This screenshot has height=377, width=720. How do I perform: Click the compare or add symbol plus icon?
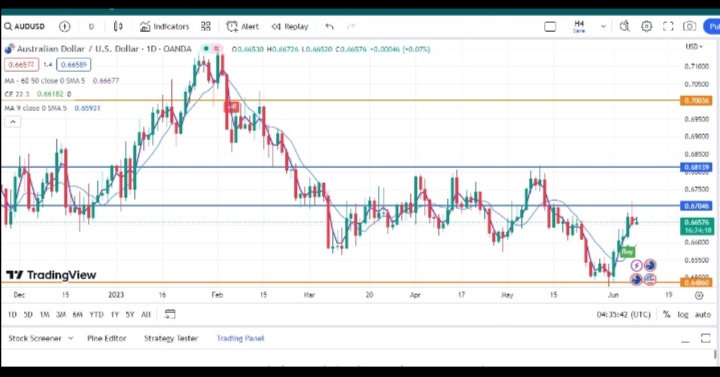65,27
